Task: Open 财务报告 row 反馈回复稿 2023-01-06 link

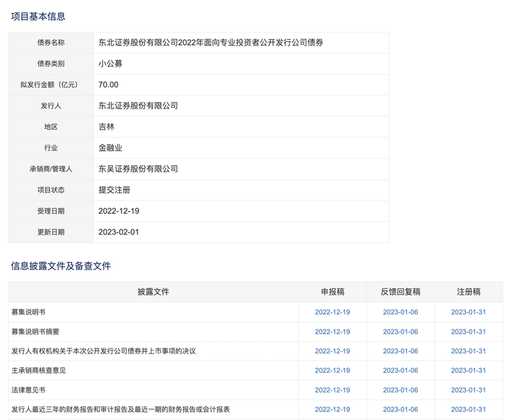Action: (x=401, y=409)
